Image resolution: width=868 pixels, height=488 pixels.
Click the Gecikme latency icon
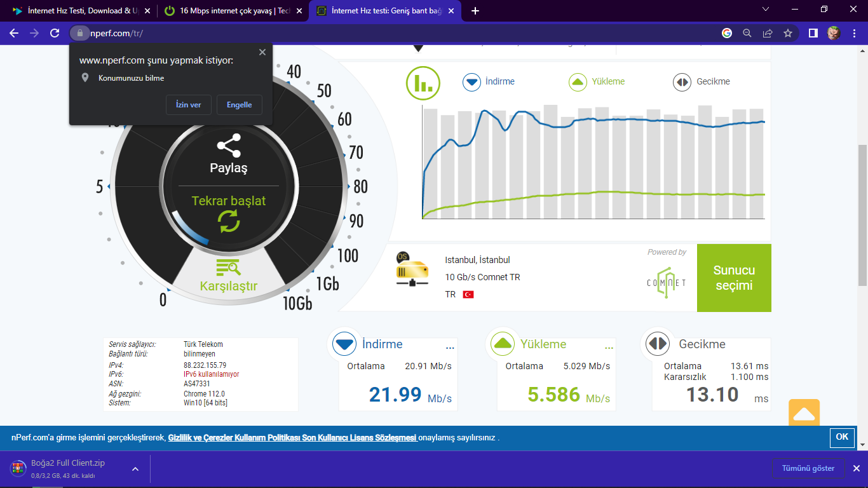(658, 344)
